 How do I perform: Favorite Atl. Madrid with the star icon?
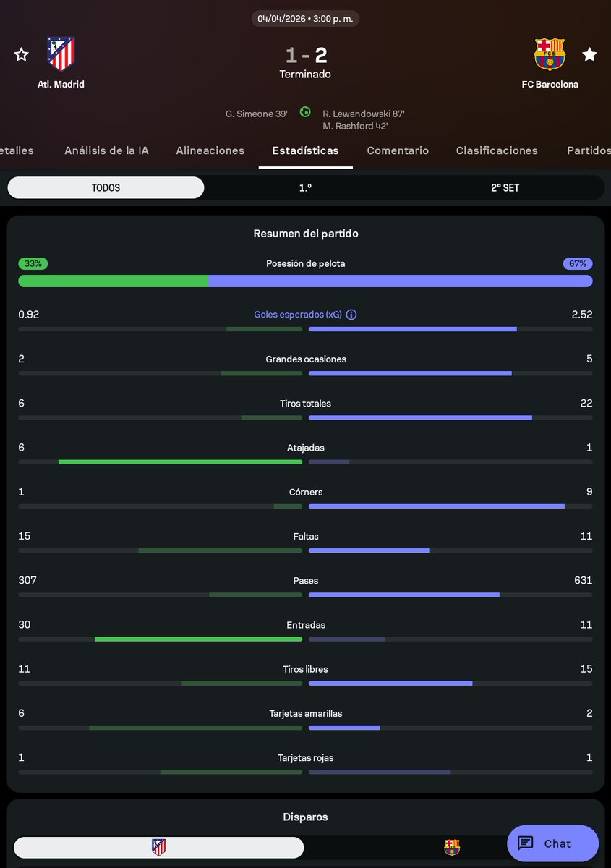[x=22, y=54]
